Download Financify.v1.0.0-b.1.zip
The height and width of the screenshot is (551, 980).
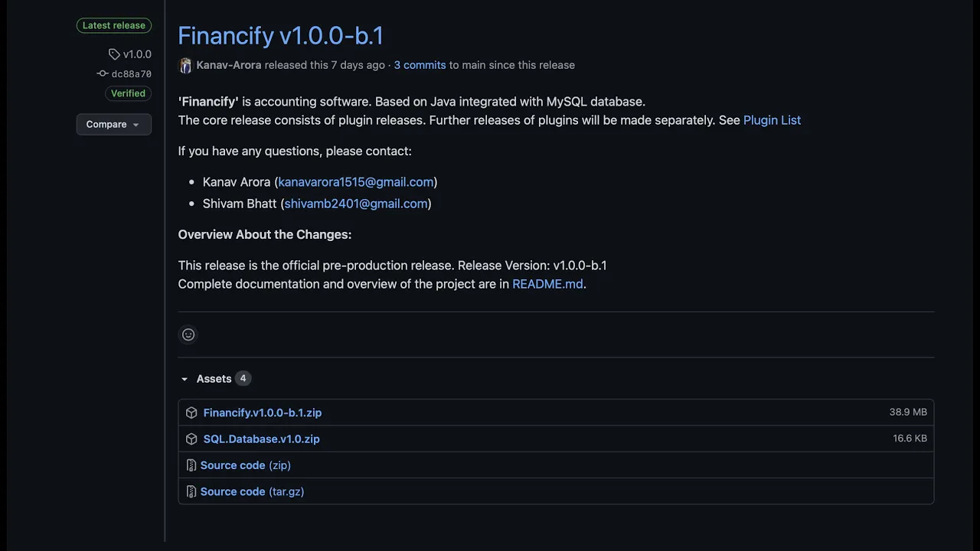click(x=263, y=412)
